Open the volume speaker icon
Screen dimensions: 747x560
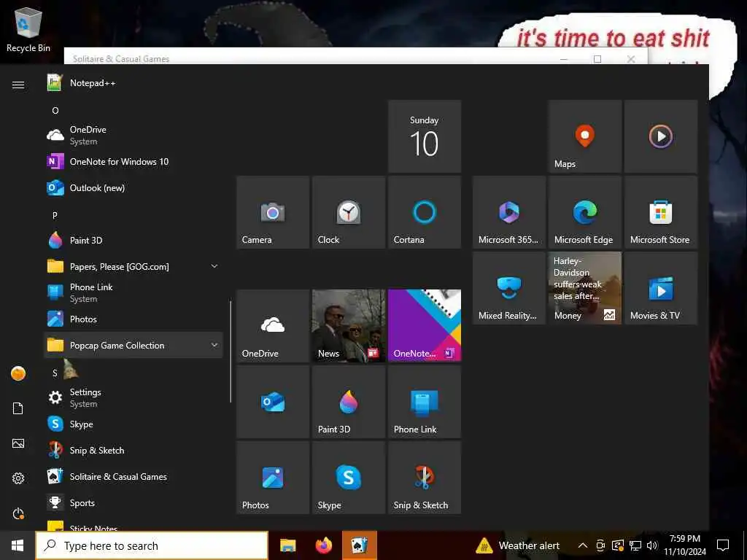click(x=652, y=545)
